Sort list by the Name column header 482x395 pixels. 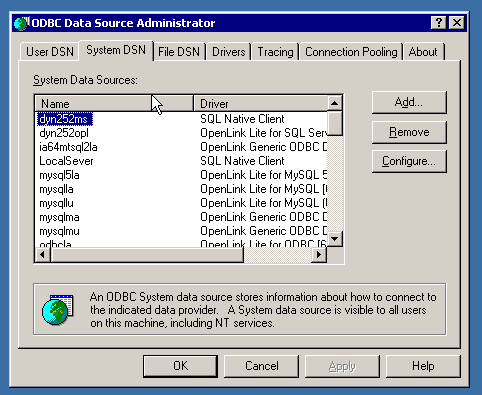tap(114, 104)
